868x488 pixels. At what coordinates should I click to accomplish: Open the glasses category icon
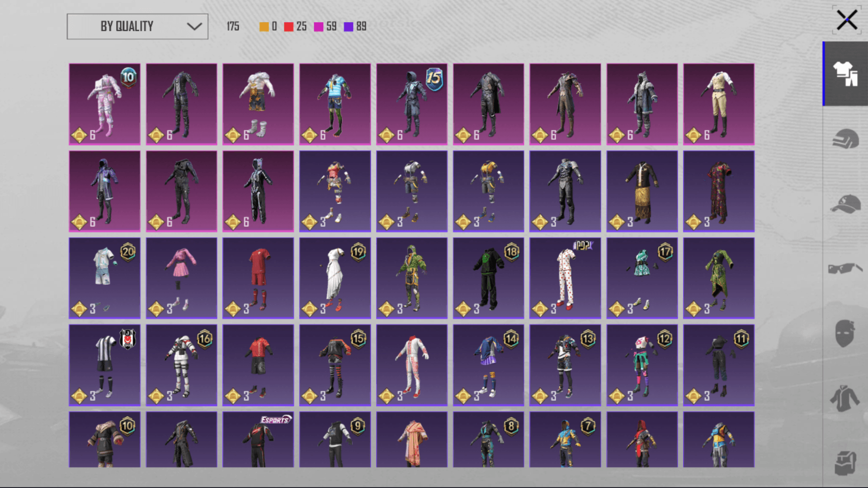coord(845,269)
